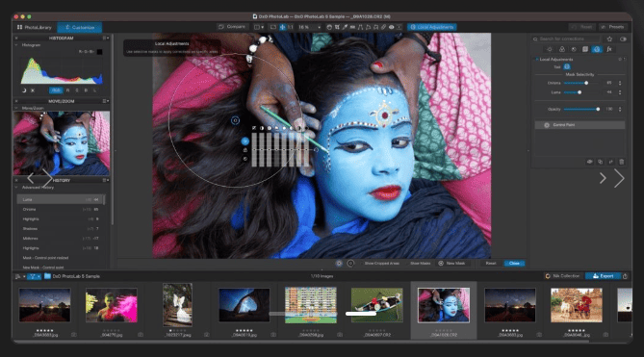Click the Chroma value stepper arrows
The image size is (644, 357).
pos(620,83)
